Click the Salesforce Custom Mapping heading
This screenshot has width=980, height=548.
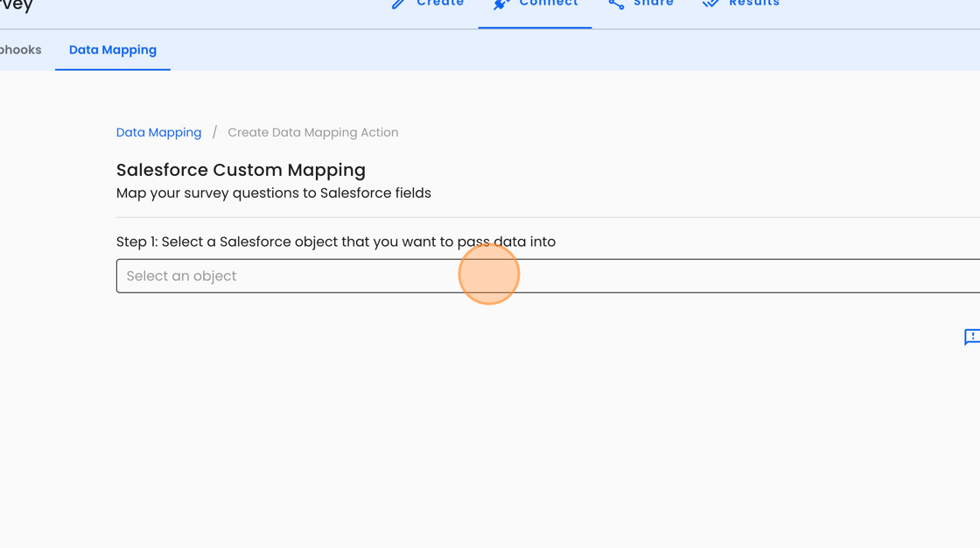point(241,170)
